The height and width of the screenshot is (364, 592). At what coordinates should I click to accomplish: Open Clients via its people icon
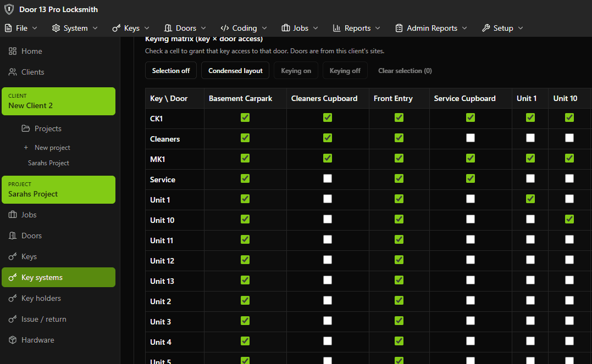(x=13, y=72)
